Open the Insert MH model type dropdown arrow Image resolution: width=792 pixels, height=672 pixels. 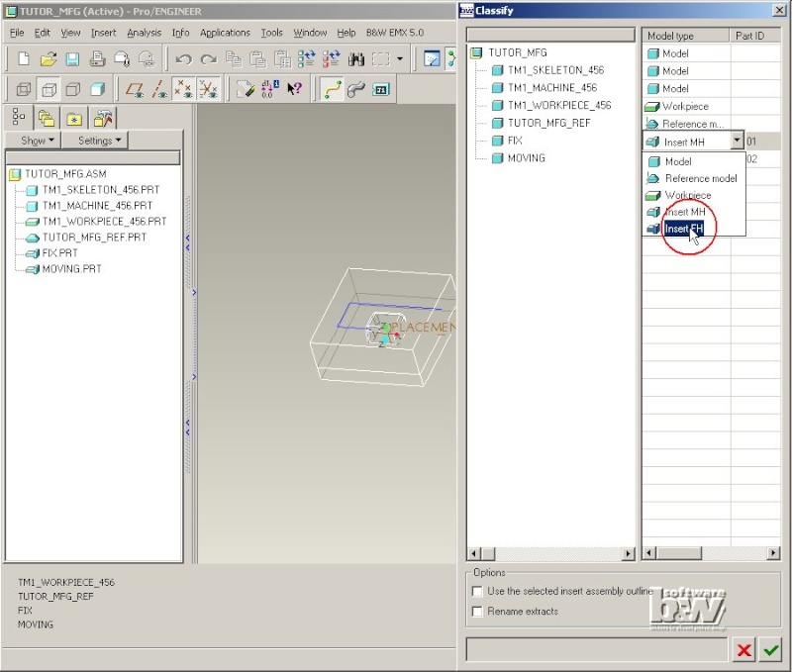737,141
